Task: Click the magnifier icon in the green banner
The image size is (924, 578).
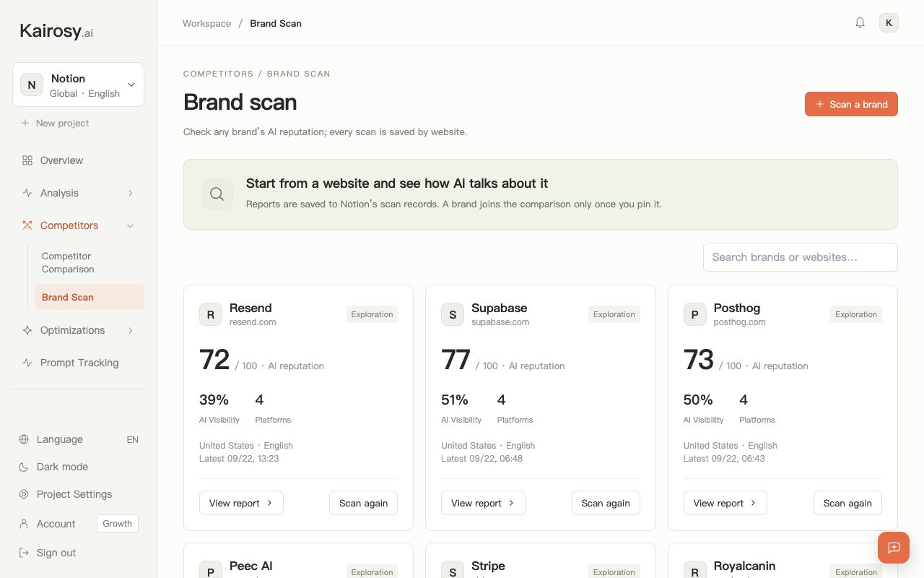Action: click(x=217, y=194)
